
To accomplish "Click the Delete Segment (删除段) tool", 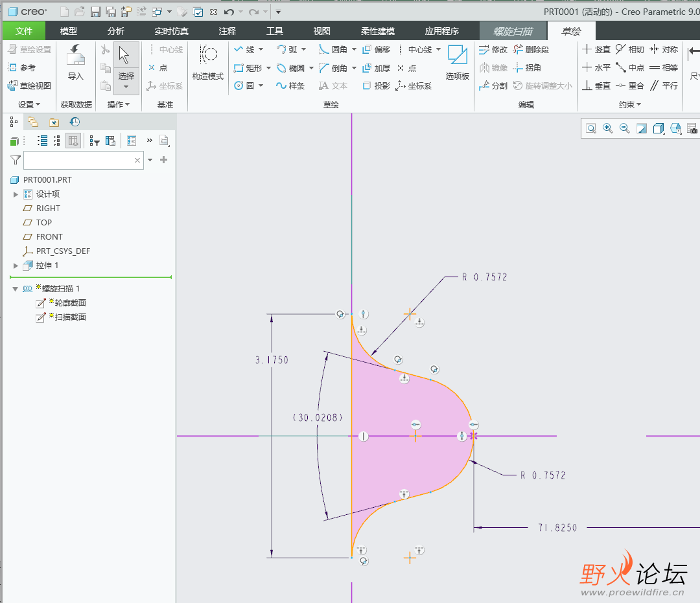I will 531,49.
